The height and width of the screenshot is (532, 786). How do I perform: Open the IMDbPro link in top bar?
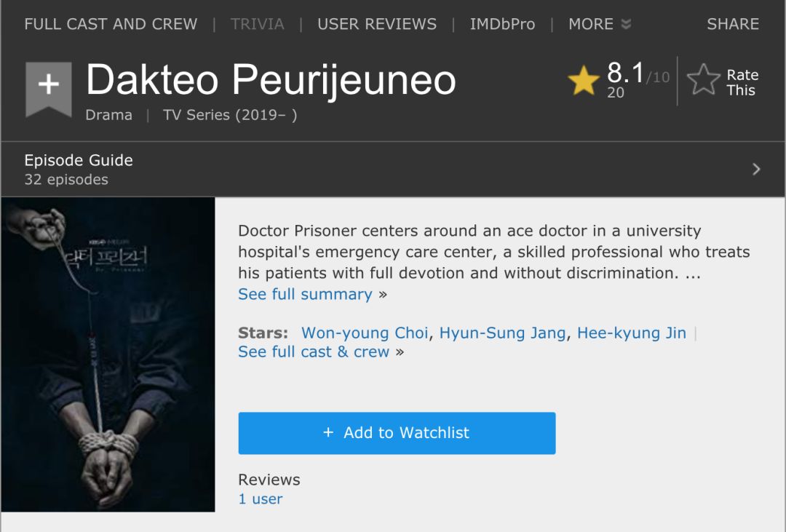pos(502,24)
